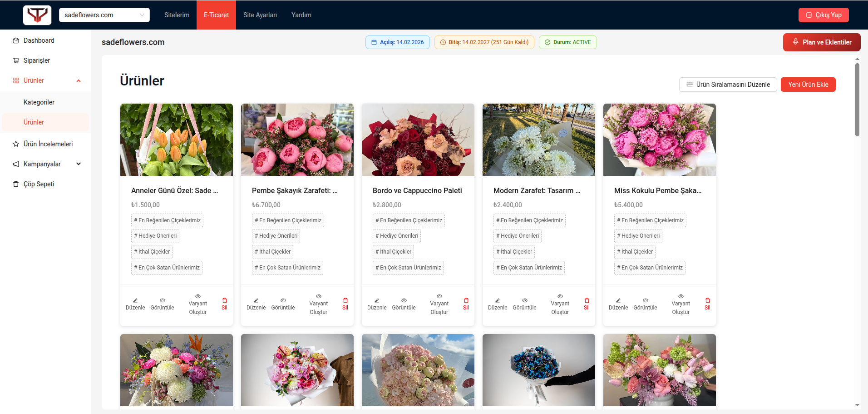
Task: Open Site Ayarları menu
Action: pyautogui.click(x=260, y=15)
